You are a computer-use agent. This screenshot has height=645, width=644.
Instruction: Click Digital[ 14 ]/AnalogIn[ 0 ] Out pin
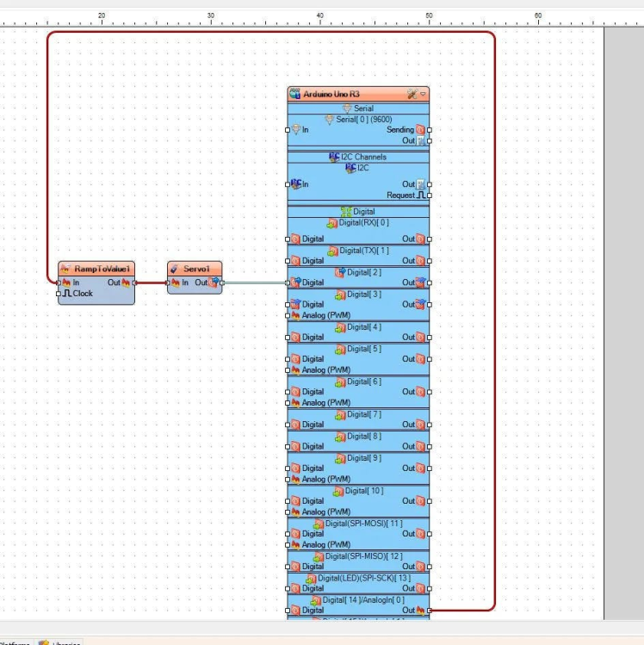(420, 610)
